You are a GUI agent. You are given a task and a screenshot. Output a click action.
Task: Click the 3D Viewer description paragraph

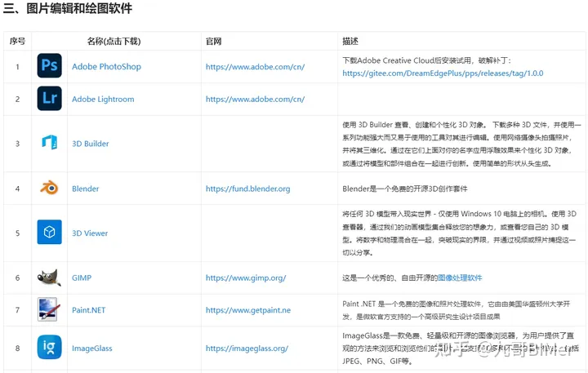click(x=460, y=233)
